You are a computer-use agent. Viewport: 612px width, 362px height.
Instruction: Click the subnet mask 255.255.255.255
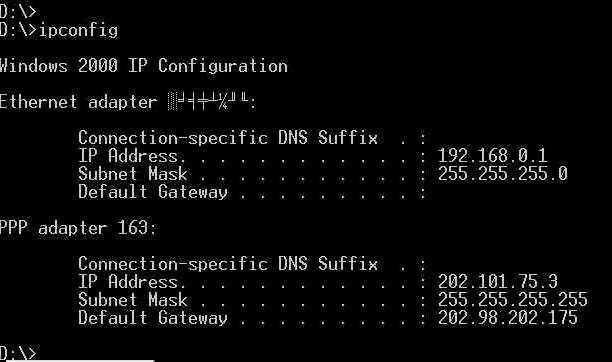(x=512, y=300)
